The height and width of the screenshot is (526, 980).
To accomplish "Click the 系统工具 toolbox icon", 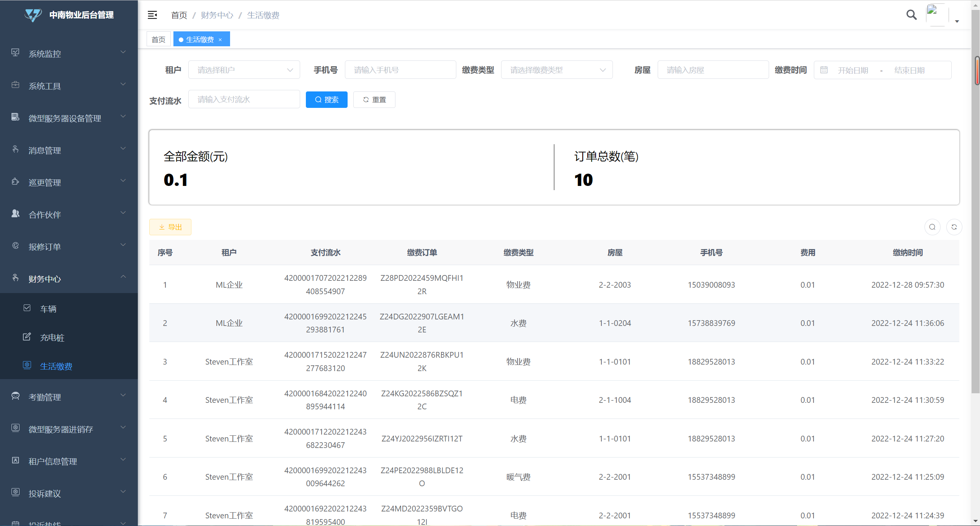I will tap(15, 85).
